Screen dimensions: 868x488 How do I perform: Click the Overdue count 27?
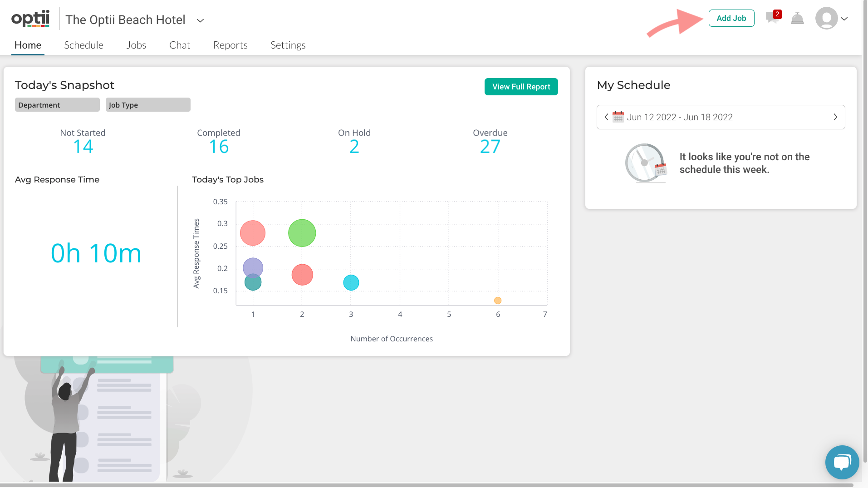pos(490,147)
